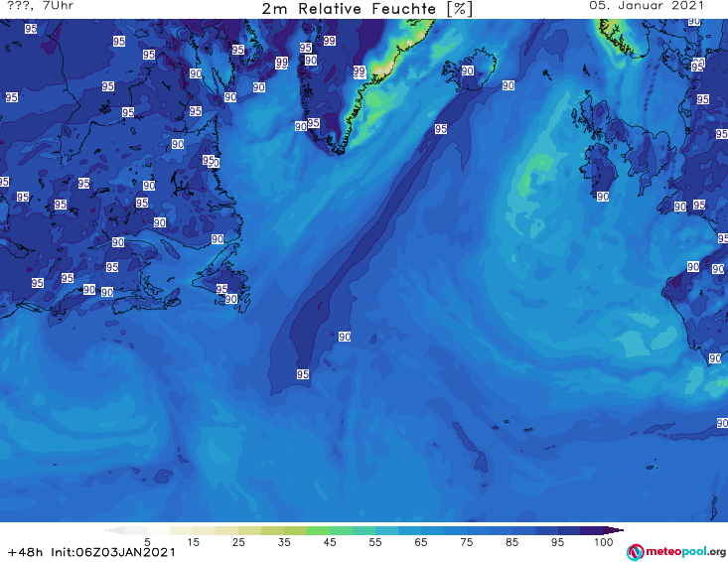Click the '05. Januar 2021' date

647,6
